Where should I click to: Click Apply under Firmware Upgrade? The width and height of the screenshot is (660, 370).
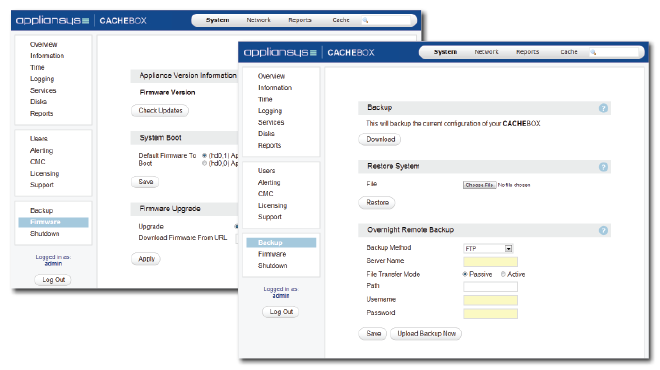point(146,259)
